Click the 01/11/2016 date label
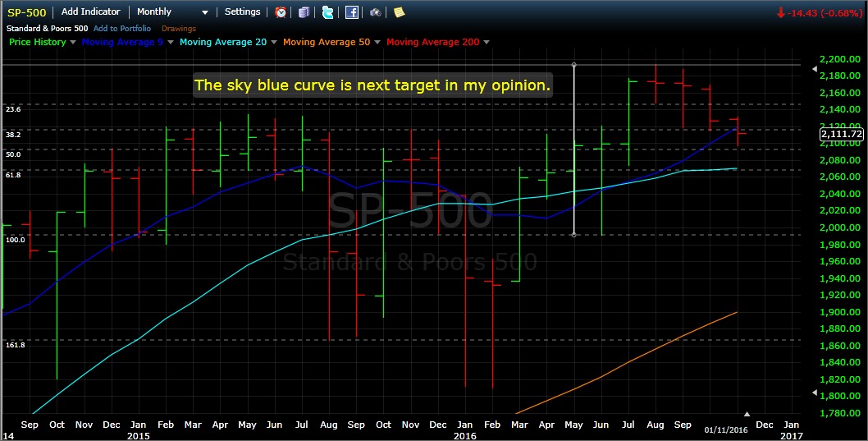868x441 pixels. [x=726, y=430]
